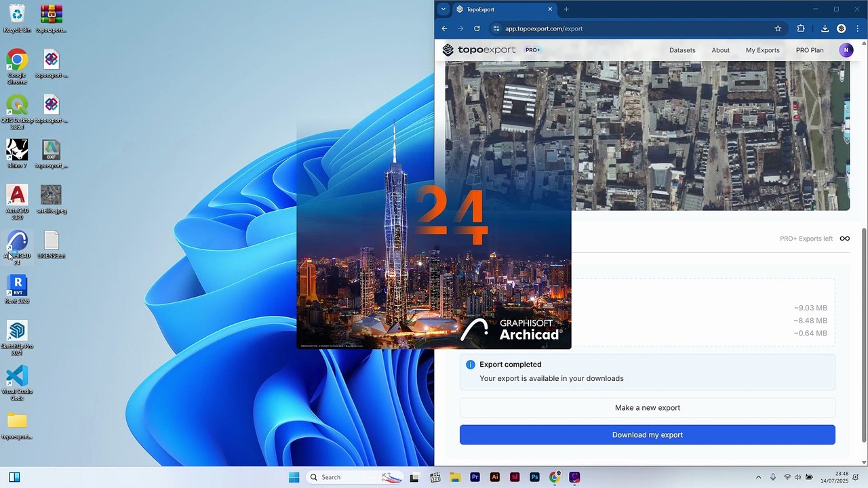Click the topoexport logo in header
The width and height of the screenshot is (868, 488).
479,50
